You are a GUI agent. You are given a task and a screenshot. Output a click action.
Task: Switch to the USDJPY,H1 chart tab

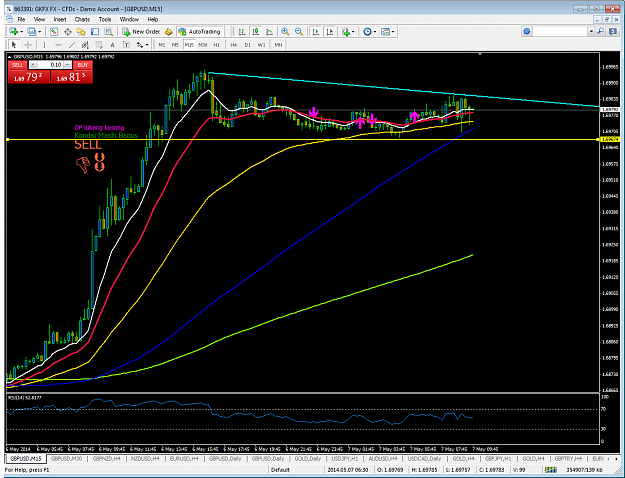345,459
